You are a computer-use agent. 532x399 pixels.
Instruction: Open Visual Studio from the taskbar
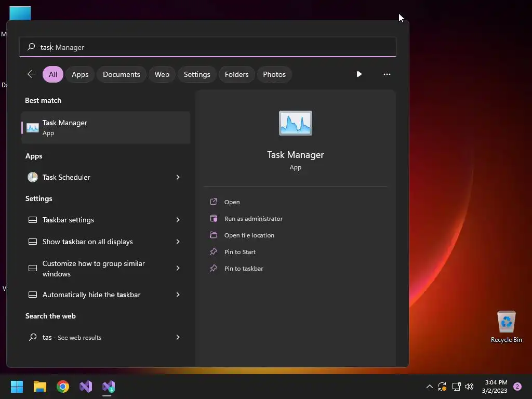click(86, 387)
